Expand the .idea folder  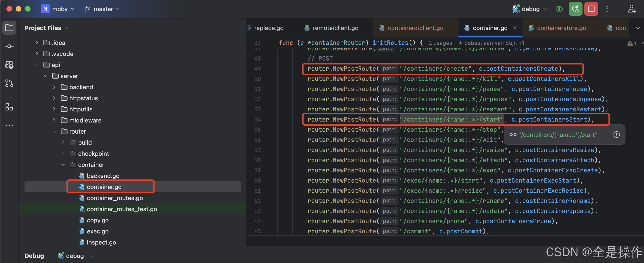37,43
